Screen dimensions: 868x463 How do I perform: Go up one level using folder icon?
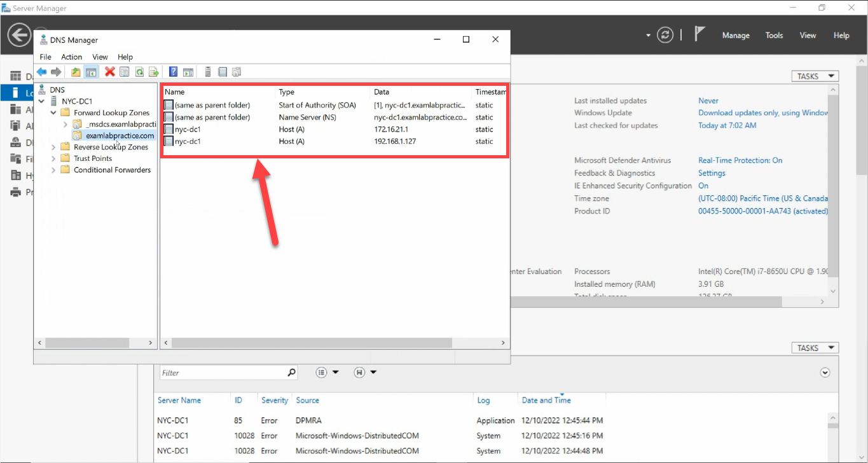[76, 72]
